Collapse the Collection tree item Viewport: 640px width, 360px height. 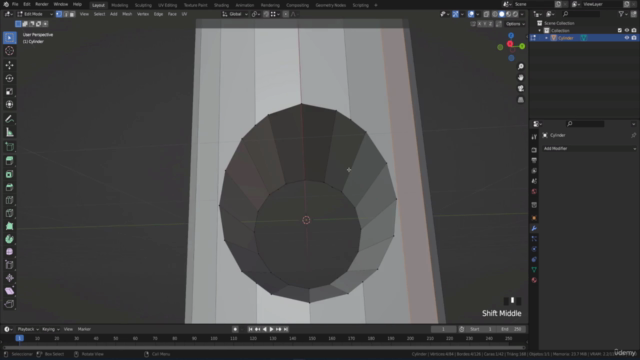540,31
